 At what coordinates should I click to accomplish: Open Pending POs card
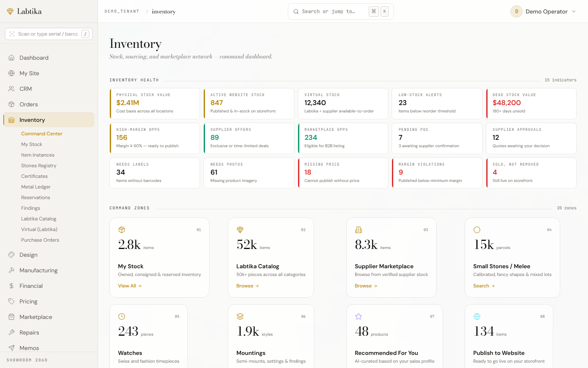coord(437,138)
